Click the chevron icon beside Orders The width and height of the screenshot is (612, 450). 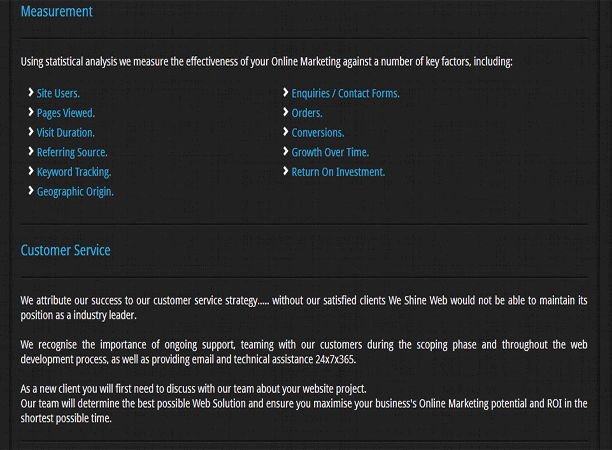coord(286,112)
